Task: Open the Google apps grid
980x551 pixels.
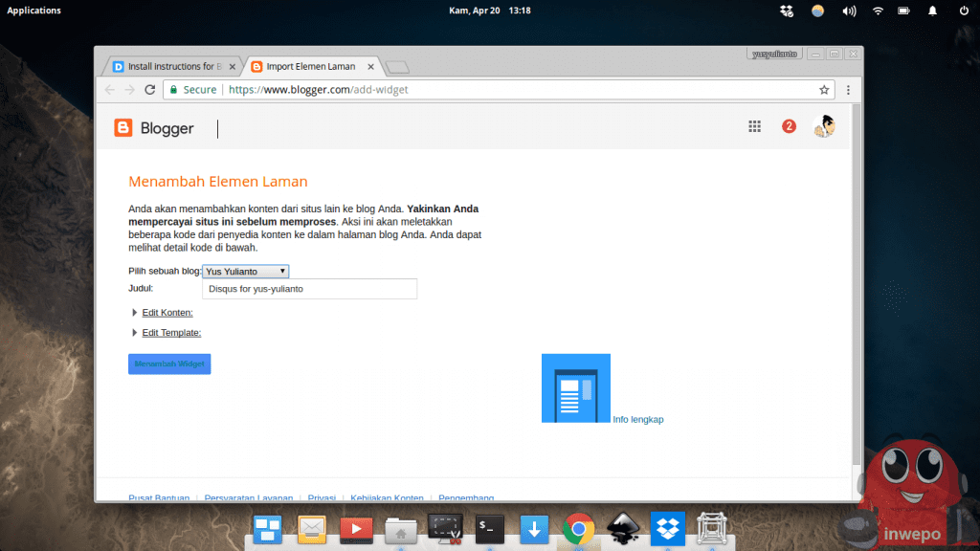Action: tap(754, 127)
